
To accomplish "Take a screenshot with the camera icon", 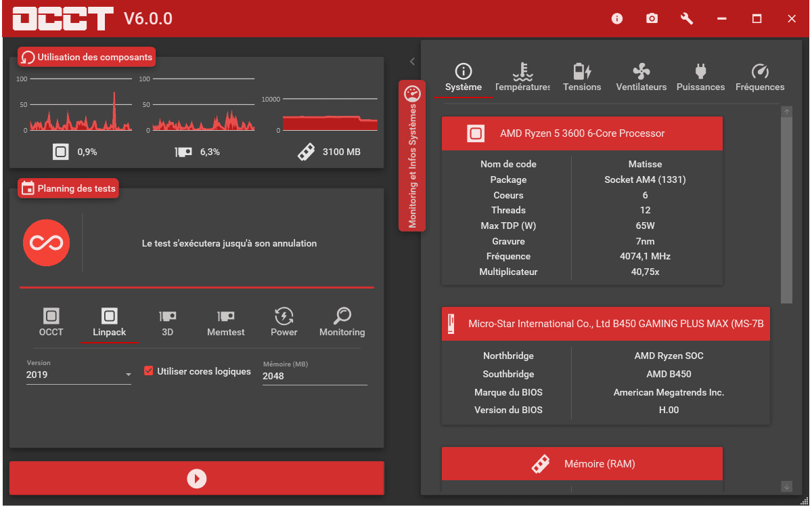I will (652, 19).
